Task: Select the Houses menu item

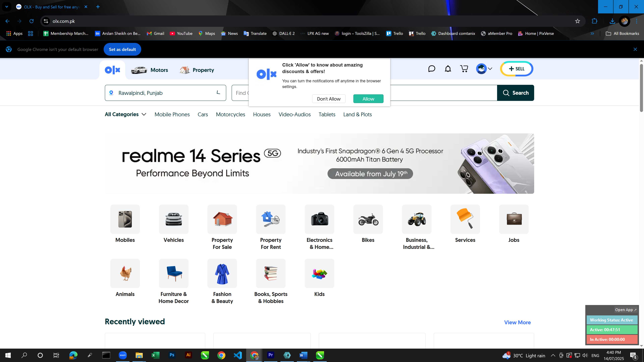Action: pos(262,114)
